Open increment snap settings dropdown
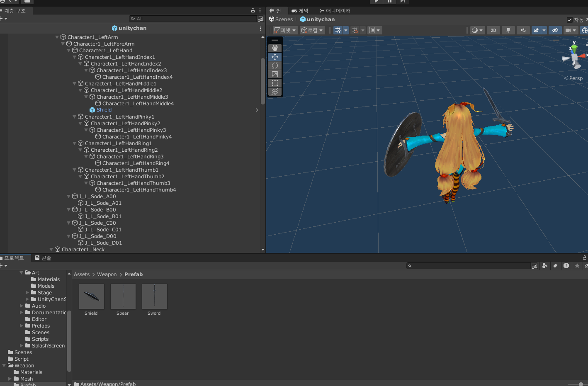This screenshot has width=588, height=386. click(x=374, y=30)
